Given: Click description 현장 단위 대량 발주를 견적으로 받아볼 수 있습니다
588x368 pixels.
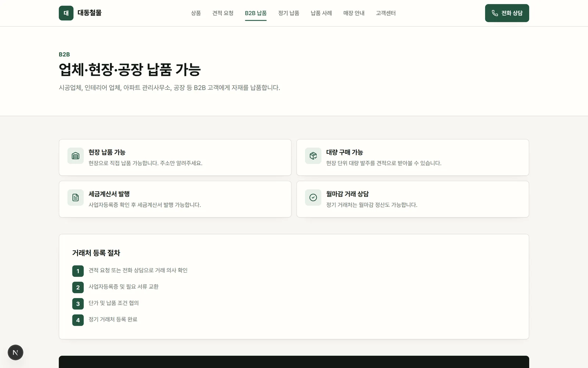Looking at the screenshot, I should click(x=384, y=163).
